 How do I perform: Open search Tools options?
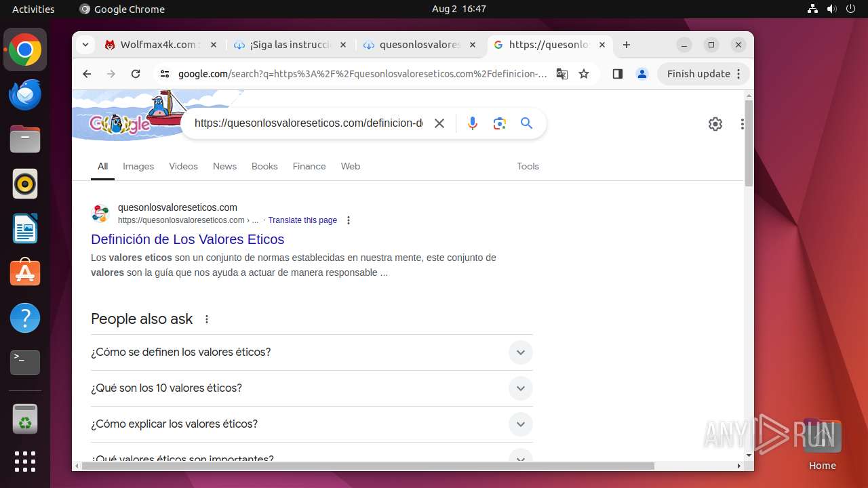click(x=528, y=166)
